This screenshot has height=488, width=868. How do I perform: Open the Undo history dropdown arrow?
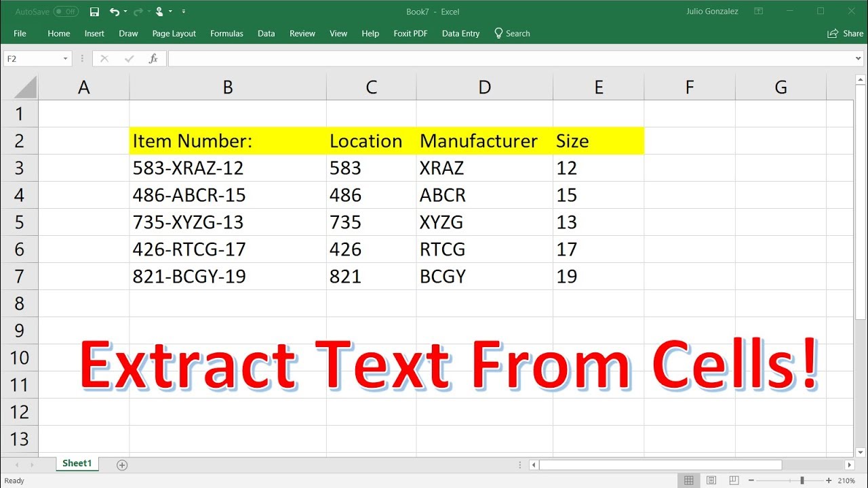point(125,12)
